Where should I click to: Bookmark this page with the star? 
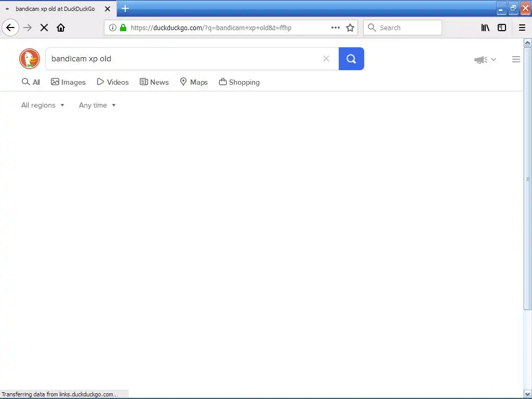tap(350, 28)
